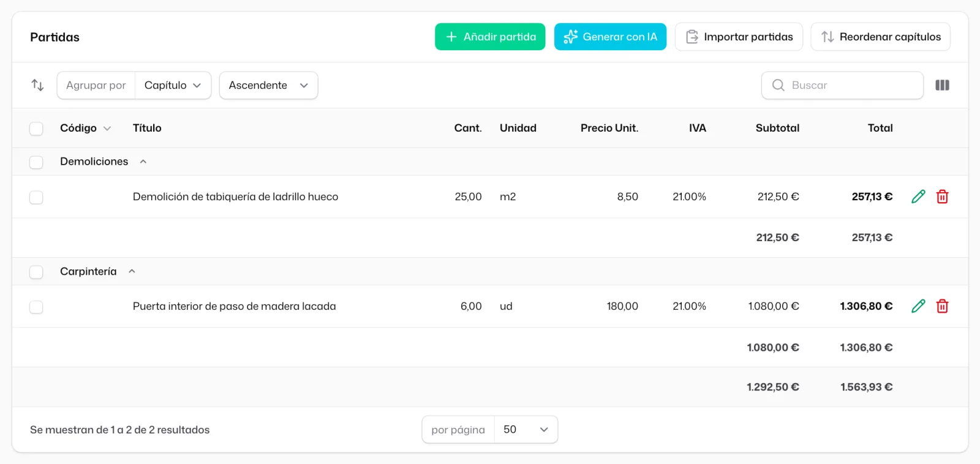
Task: Click the Cant. column header
Action: tap(468, 128)
